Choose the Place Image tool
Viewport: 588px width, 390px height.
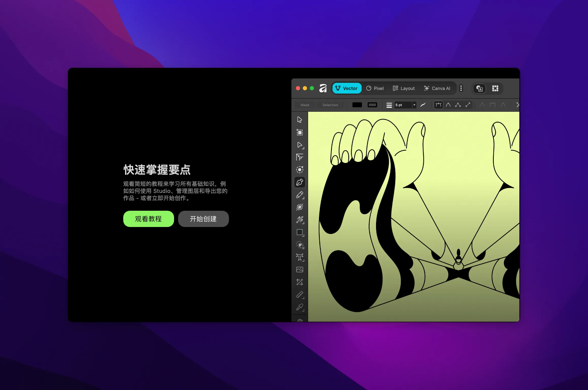[300, 270]
